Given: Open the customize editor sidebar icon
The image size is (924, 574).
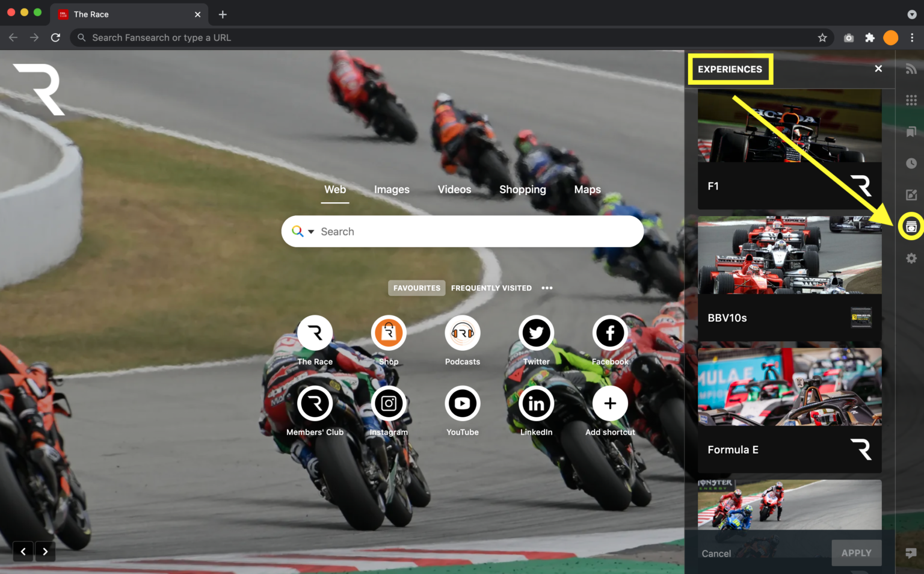Looking at the screenshot, I should [911, 194].
